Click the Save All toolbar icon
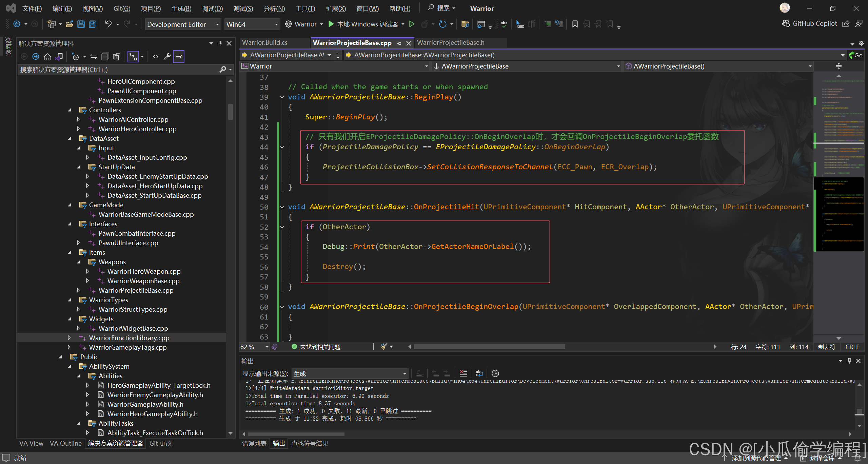Viewport: 868px width, 464px height. (93, 24)
